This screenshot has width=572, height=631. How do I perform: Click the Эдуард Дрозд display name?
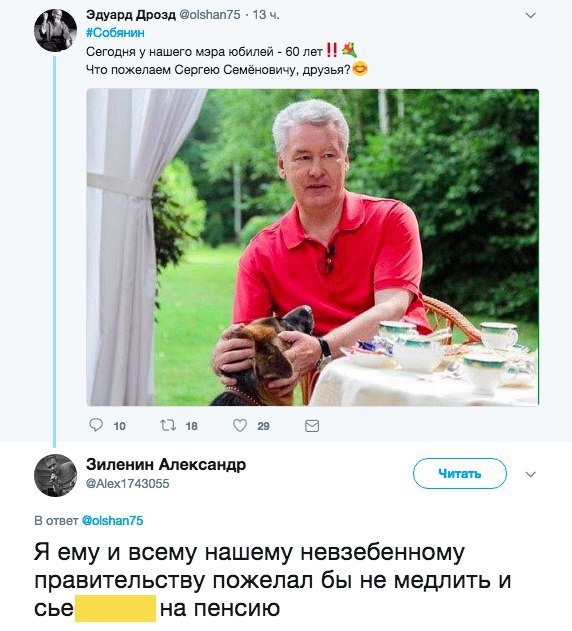point(130,14)
